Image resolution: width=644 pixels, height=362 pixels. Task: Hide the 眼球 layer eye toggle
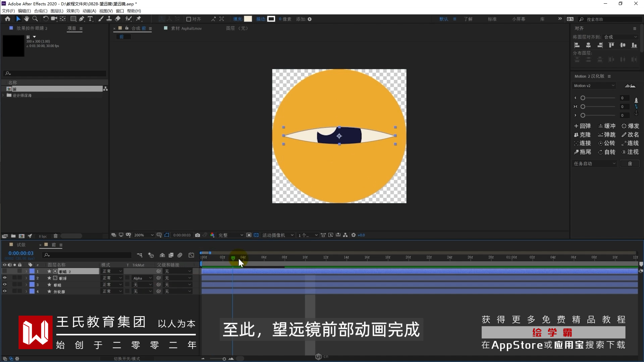click(5, 278)
